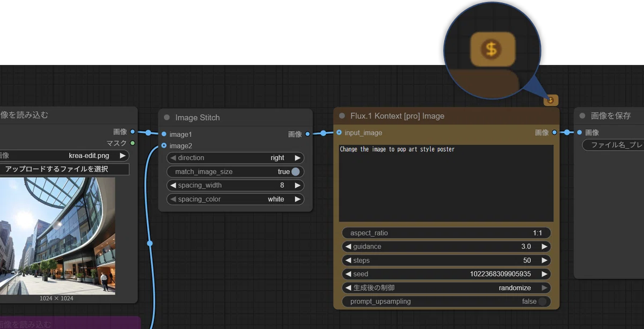644x329 pixels.
Task: Collapse the 画像を保存 node via its dot
Action: 582,115
